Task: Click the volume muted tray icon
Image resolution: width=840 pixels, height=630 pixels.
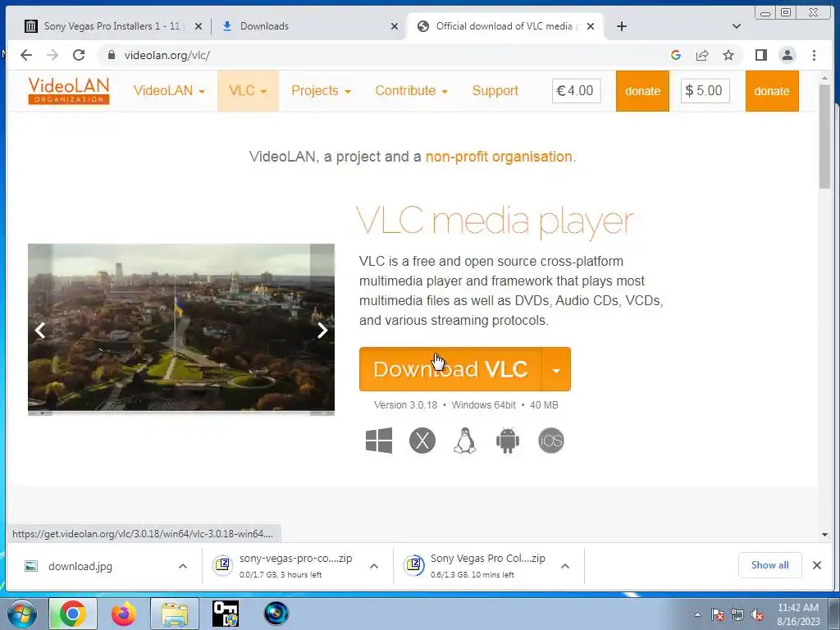Action: [757, 615]
